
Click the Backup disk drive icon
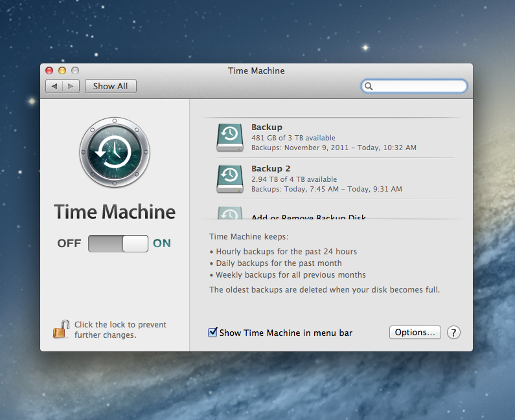229,137
